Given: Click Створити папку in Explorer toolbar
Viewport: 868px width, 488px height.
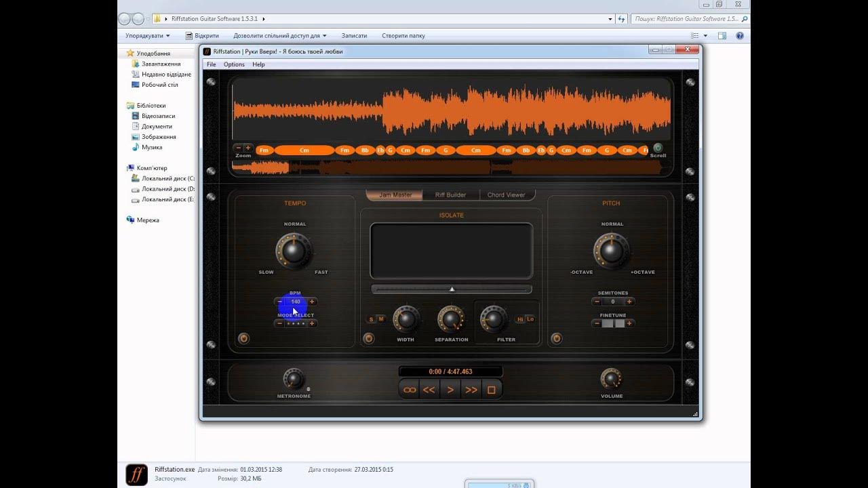Looking at the screenshot, I should (403, 35).
